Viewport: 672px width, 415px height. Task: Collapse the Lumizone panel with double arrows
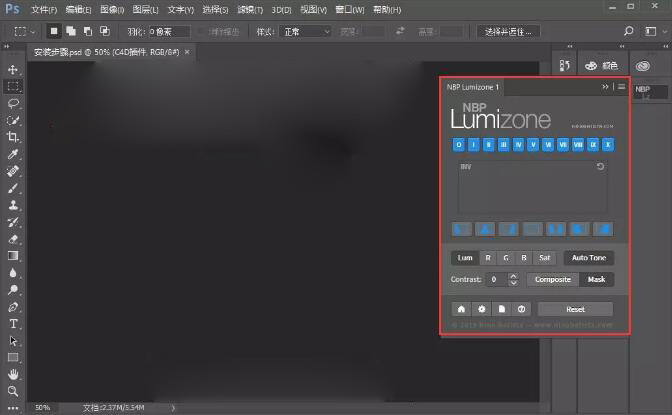605,87
